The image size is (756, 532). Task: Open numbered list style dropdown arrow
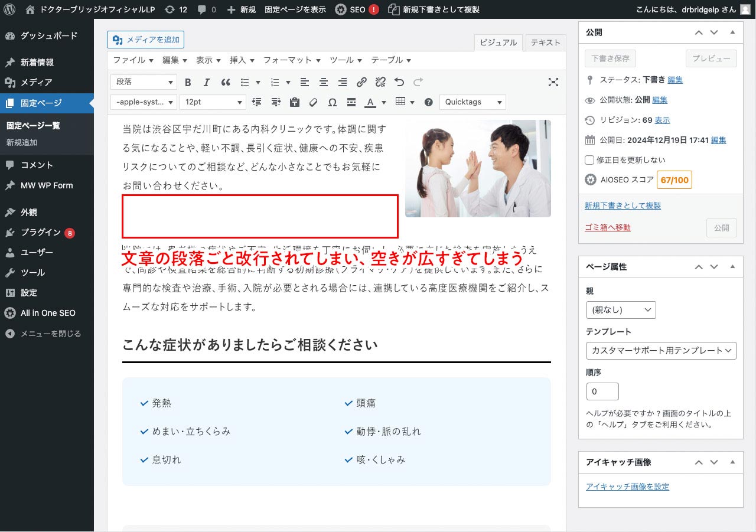[288, 83]
